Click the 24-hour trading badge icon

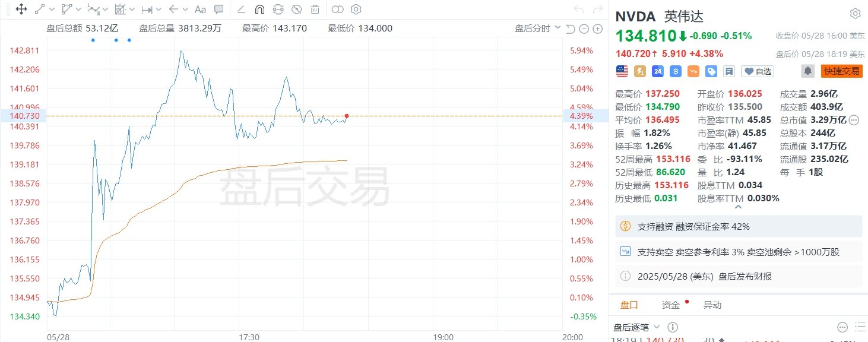click(x=657, y=71)
